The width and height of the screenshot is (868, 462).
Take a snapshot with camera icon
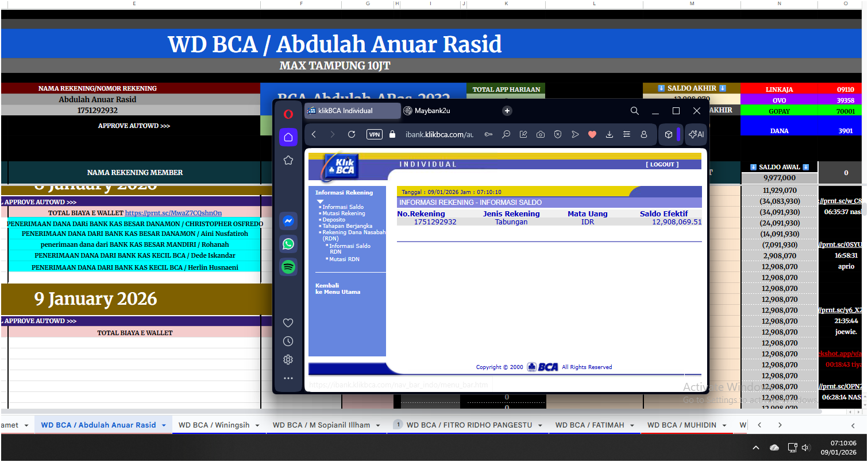541,134
